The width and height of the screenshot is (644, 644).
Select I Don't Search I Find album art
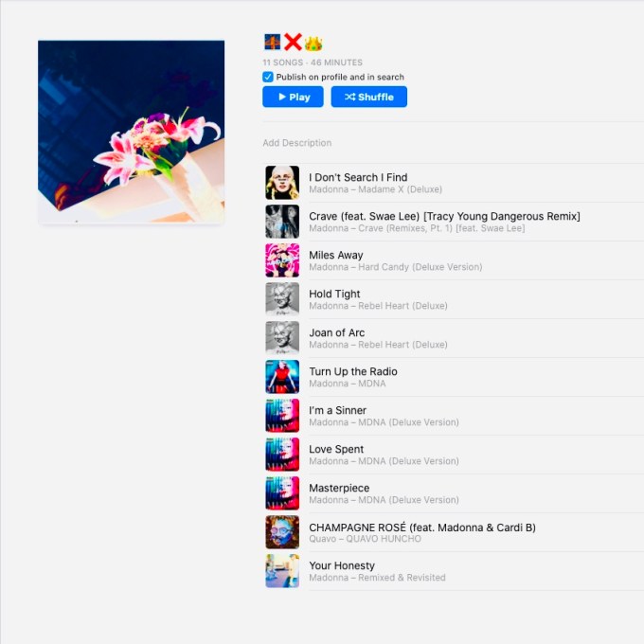282,183
